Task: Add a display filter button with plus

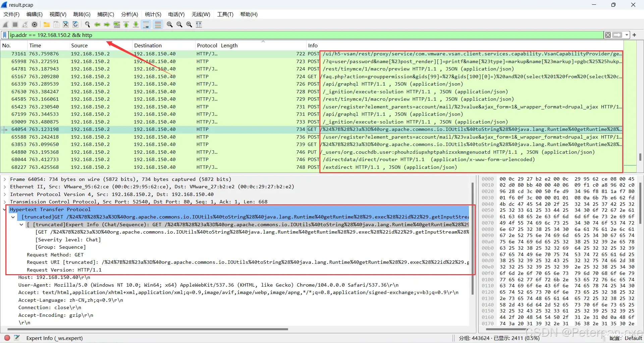Action: (634, 35)
